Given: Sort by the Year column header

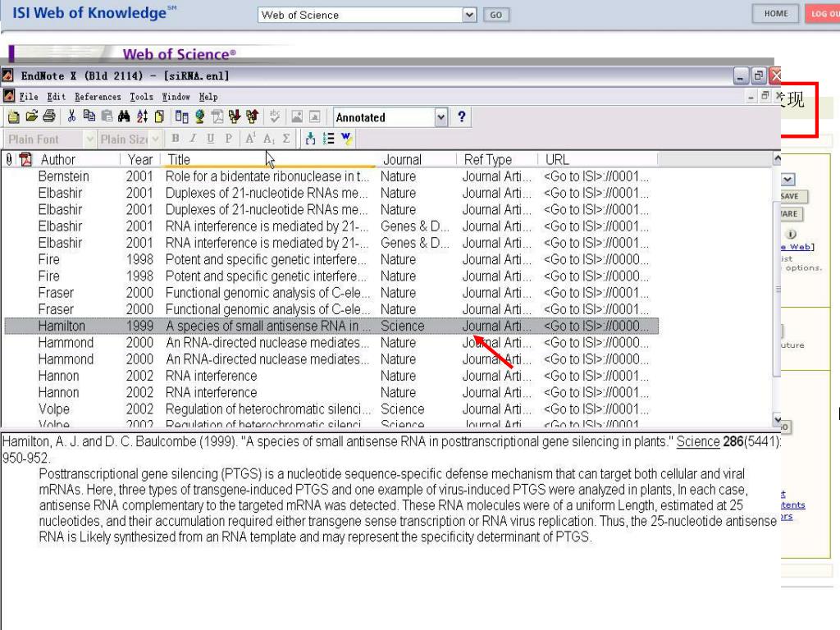Looking at the screenshot, I should 140,159.
